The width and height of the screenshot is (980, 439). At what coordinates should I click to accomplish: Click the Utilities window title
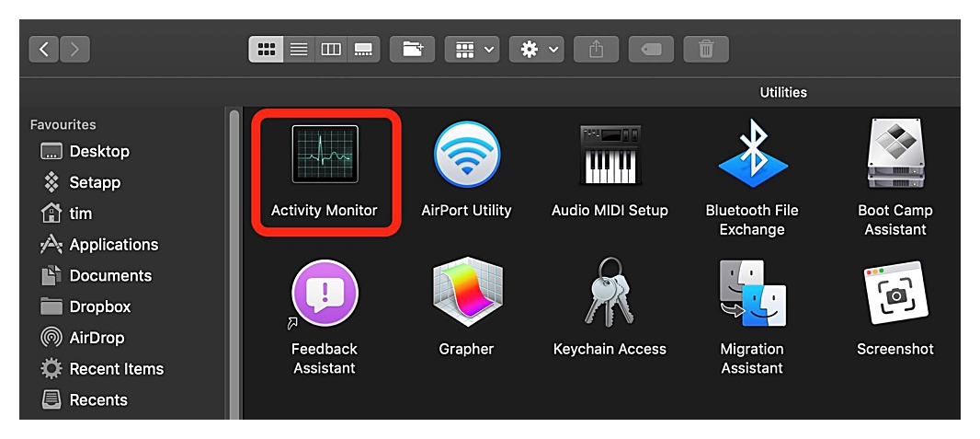[783, 93]
